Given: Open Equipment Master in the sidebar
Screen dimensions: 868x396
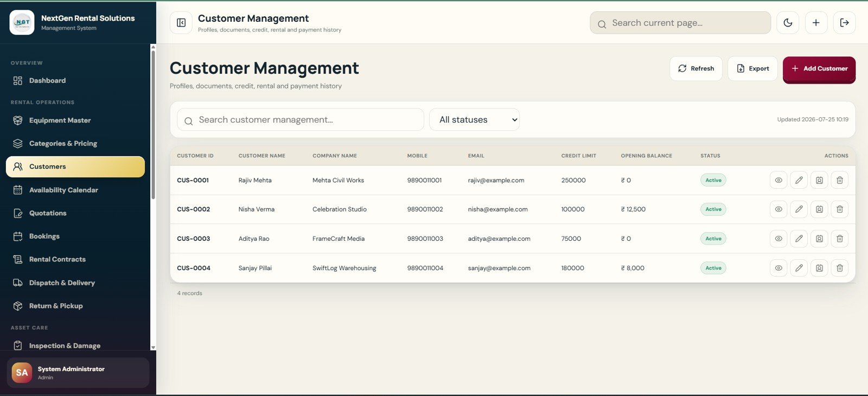Looking at the screenshot, I should (75, 120).
